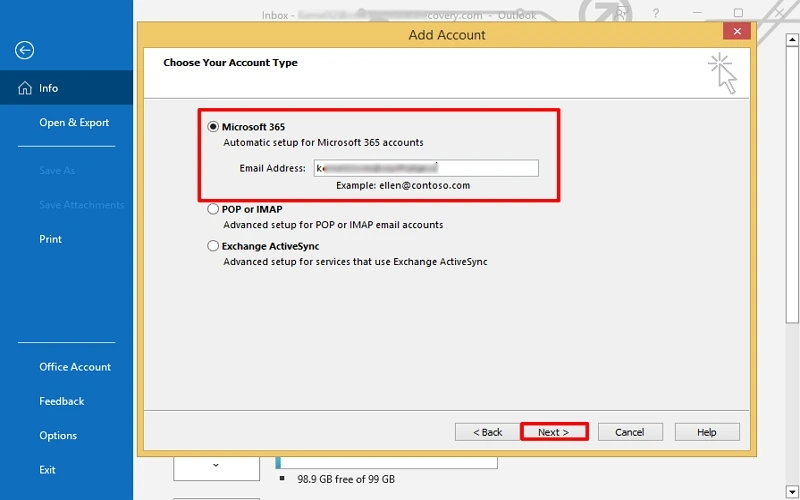This screenshot has width=800, height=500.
Task: Open the Info page in the sidebar
Action: (x=66, y=88)
